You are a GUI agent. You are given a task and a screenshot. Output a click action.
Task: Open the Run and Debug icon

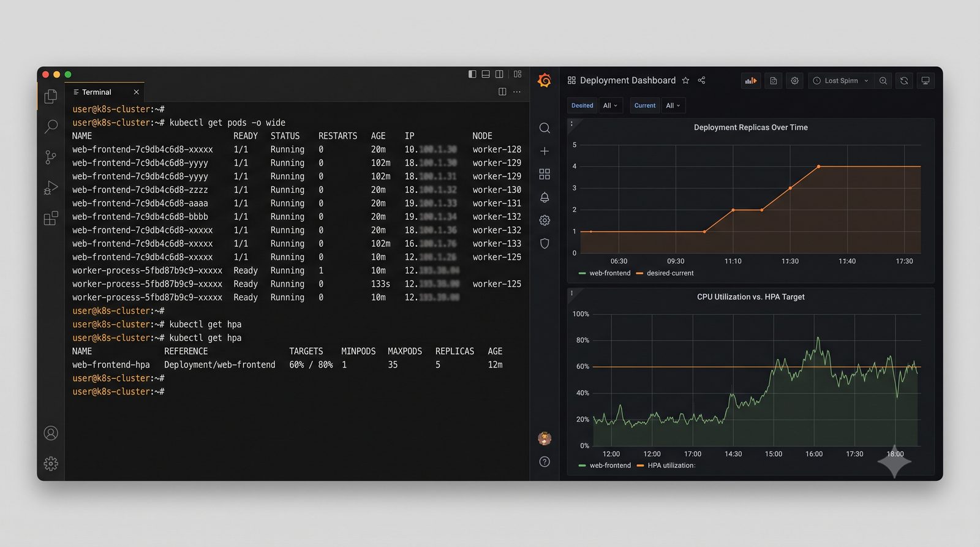[x=51, y=187]
